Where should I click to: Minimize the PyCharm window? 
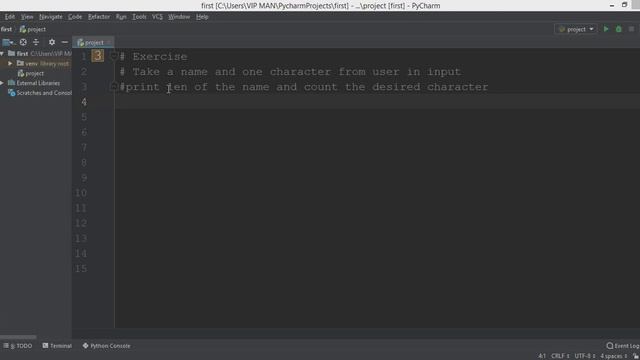coord(611,5)
